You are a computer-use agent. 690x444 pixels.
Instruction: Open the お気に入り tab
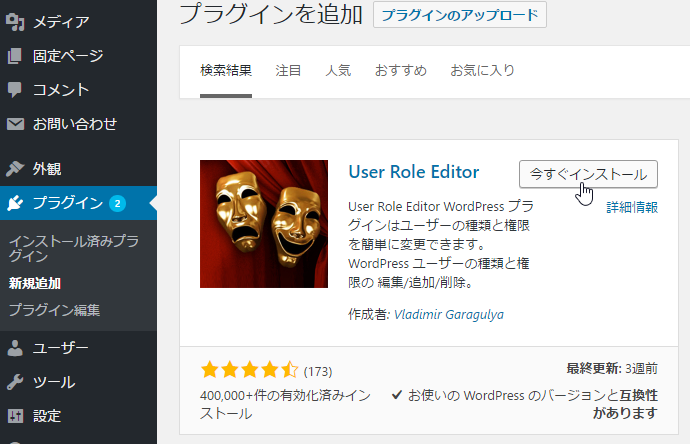tap(482, 71)
